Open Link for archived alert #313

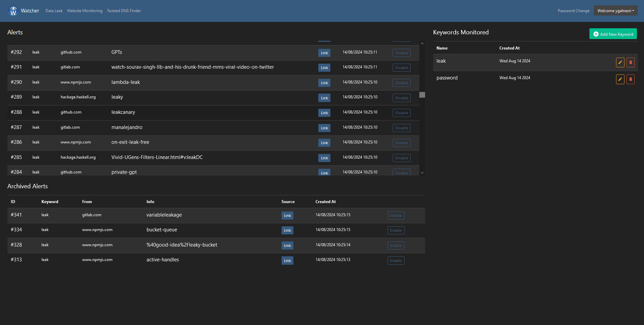[287, 261]
